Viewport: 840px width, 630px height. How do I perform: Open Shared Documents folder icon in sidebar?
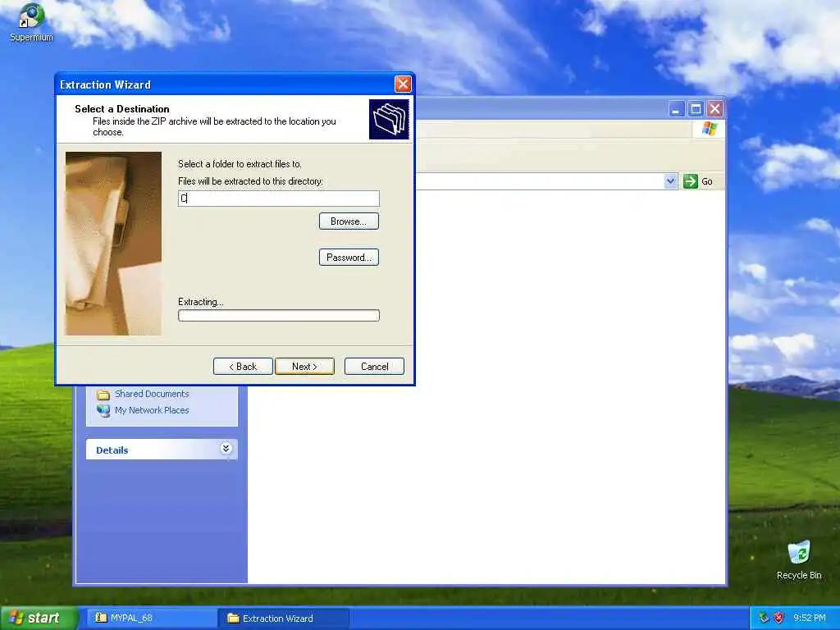pyautogui.click(x=103, y=395)
